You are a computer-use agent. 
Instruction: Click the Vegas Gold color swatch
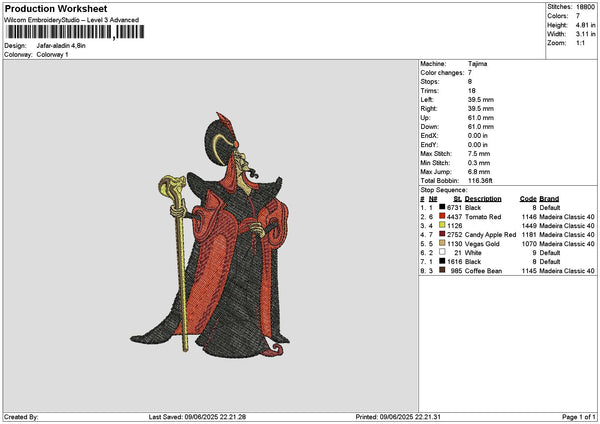coord(442,243)
